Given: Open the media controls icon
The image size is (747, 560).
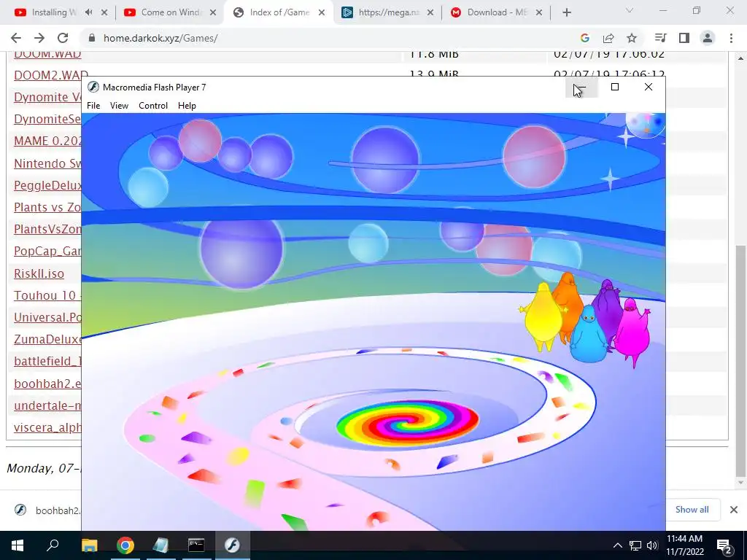Looking at the screenshot, I should 660,38.
